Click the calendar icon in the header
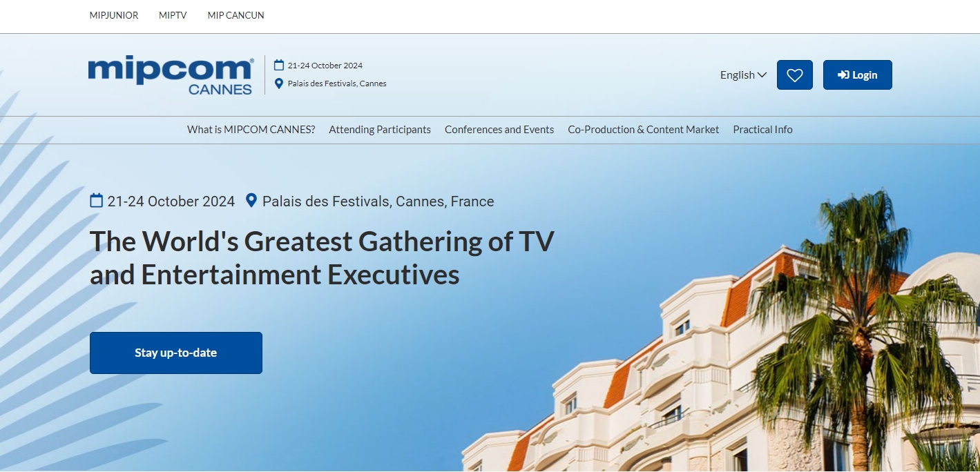The width and height of the screenshot is (980, 472). 279,66
